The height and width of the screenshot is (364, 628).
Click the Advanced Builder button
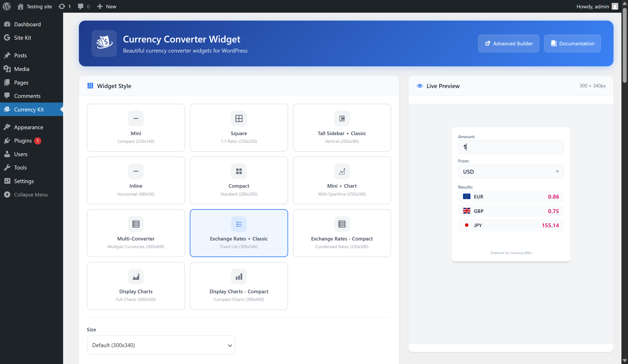508,43
